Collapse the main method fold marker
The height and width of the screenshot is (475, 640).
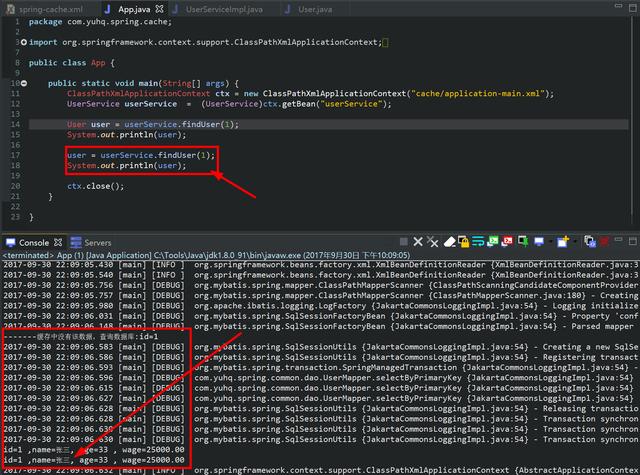(24, 83)
